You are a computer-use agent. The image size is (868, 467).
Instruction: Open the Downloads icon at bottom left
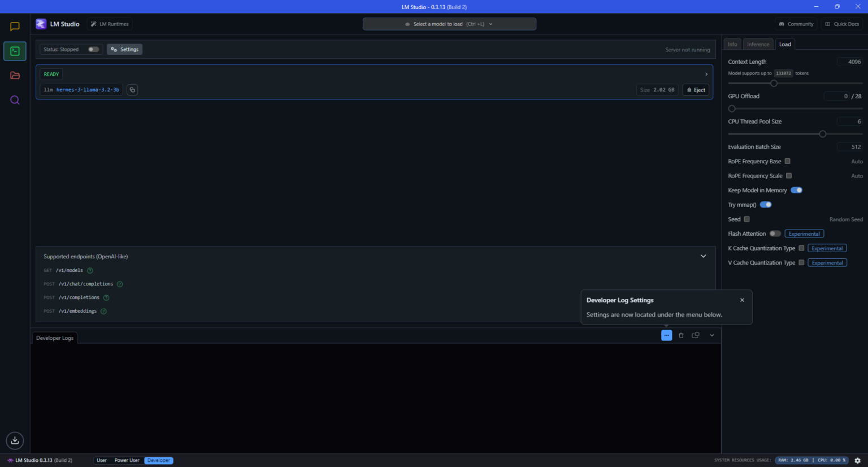pyautogui.click(x=15, y=440)
